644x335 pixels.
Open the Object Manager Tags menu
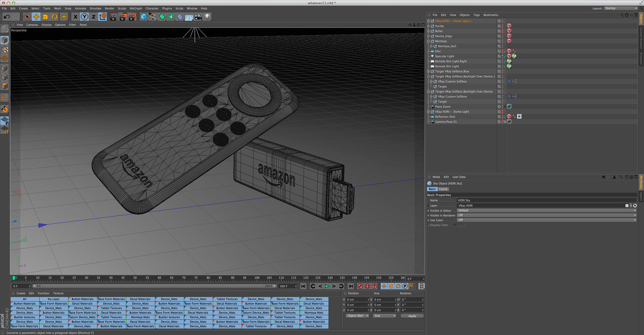tap(477, 15)
